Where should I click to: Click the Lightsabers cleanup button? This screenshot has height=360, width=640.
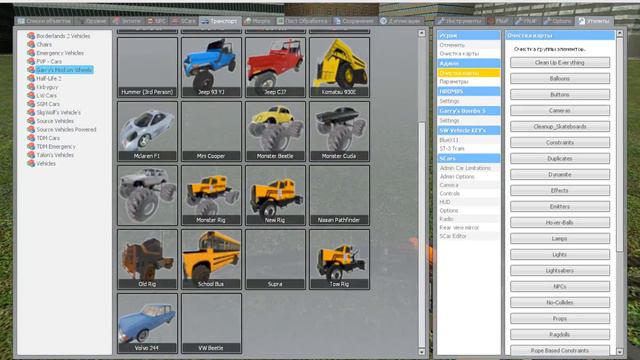[560, 271]
